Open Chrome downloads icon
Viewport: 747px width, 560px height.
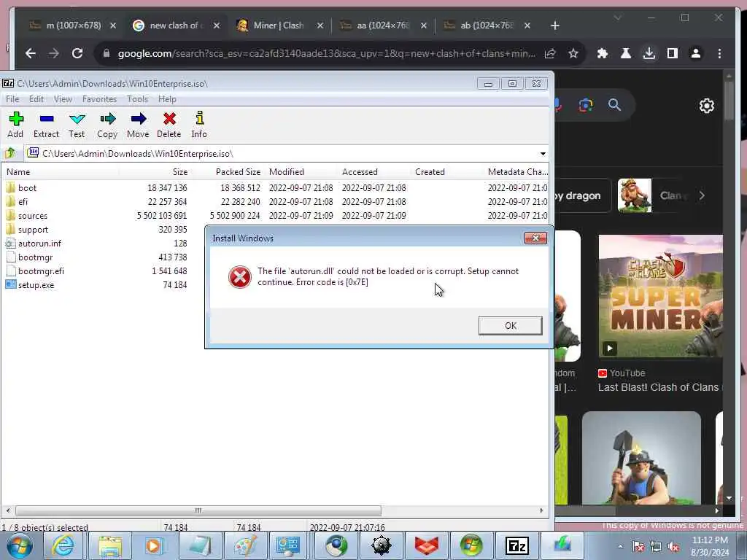click(649, 53)
